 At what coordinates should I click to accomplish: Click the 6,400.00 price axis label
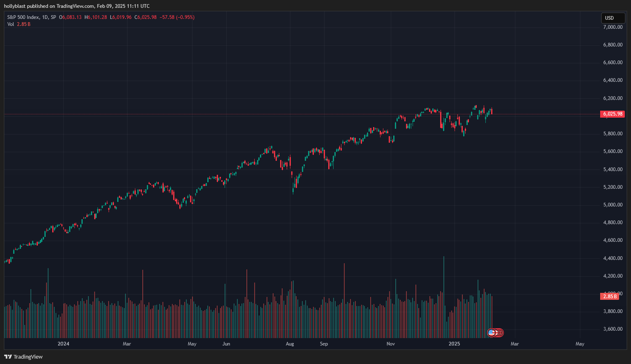(613, 80)
